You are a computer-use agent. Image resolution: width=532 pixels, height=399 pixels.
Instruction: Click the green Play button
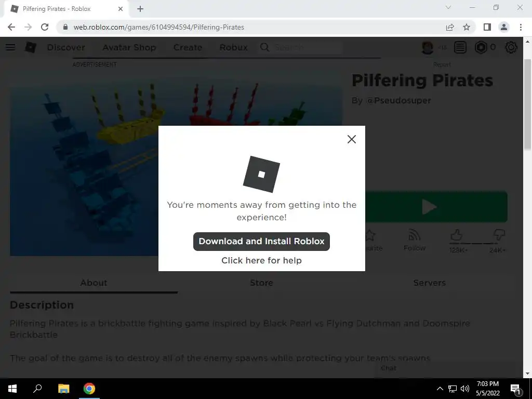point(436,207)
